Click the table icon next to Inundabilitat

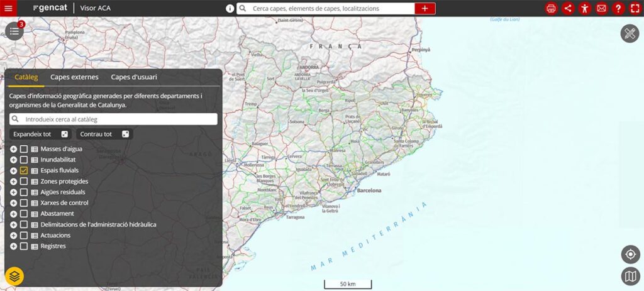click(x=35, y=160)
